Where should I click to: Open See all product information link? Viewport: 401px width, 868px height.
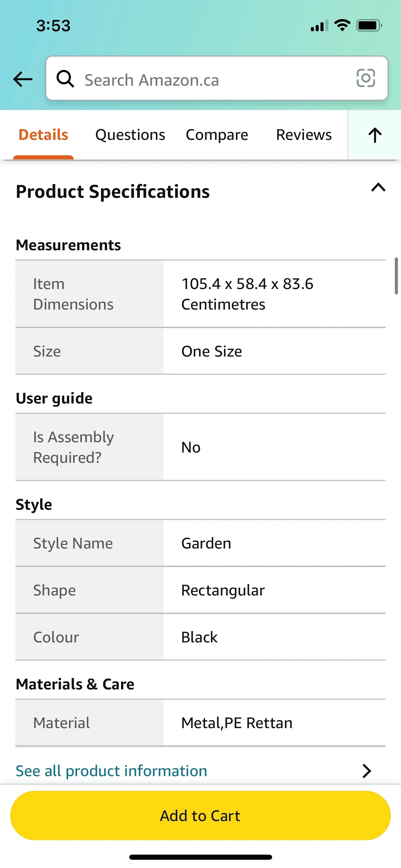[x=111, y=771]
